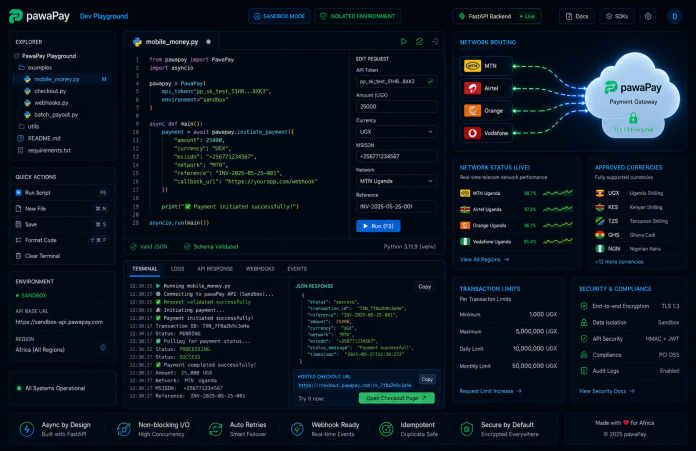
Task: Open the settings gear in header
Action: (648, 16)
